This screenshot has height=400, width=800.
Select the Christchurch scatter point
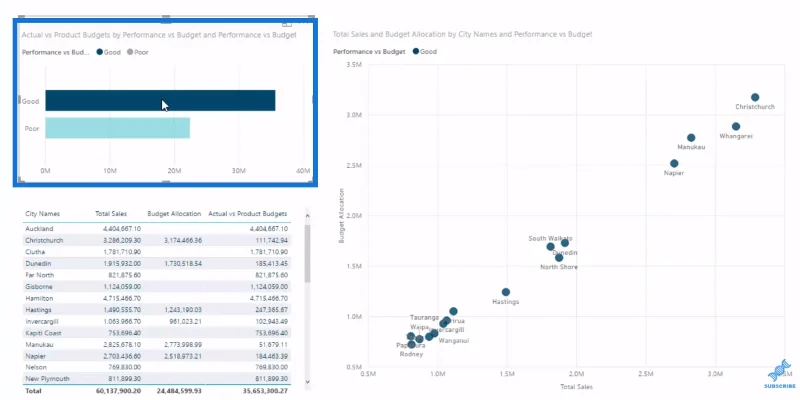pyautogui.click(x=755, y=97)
